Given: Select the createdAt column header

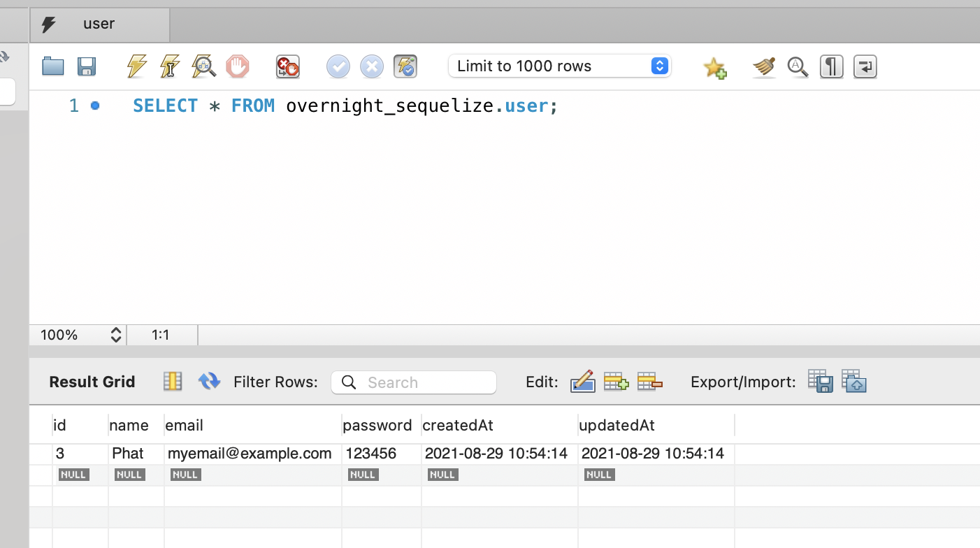Looking at the screenshot, I should tap(459, 425).
